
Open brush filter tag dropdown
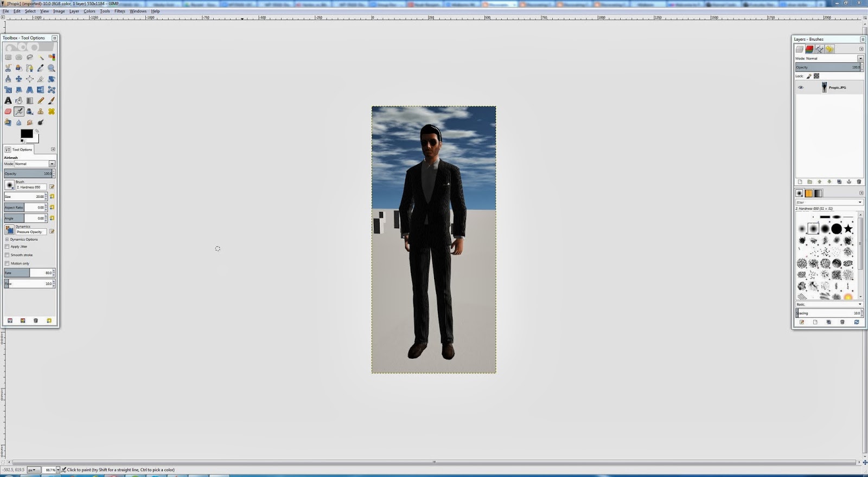tap(860, 202)
